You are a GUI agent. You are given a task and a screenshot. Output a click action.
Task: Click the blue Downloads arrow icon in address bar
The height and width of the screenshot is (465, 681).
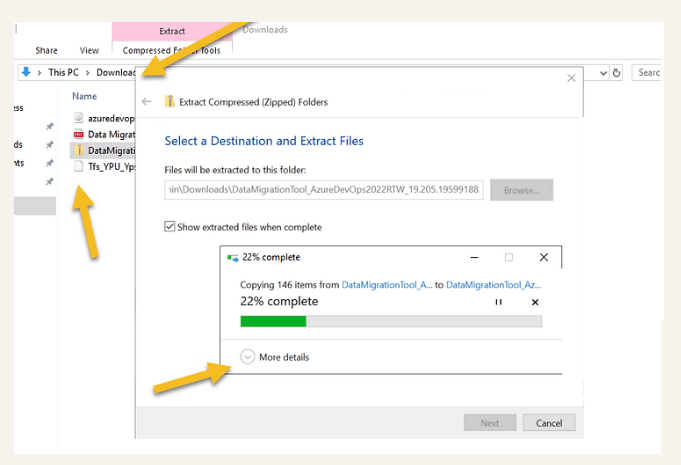coord(26,72)
